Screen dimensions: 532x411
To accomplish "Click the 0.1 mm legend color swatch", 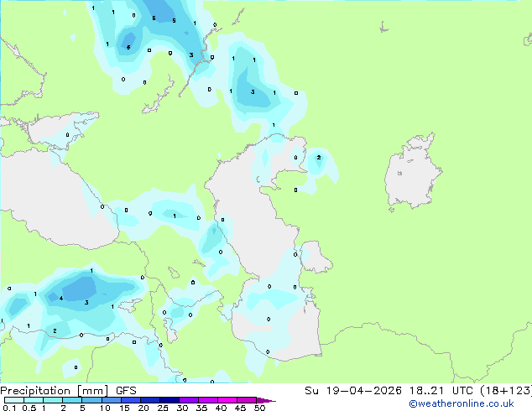I will click(14, 400).
